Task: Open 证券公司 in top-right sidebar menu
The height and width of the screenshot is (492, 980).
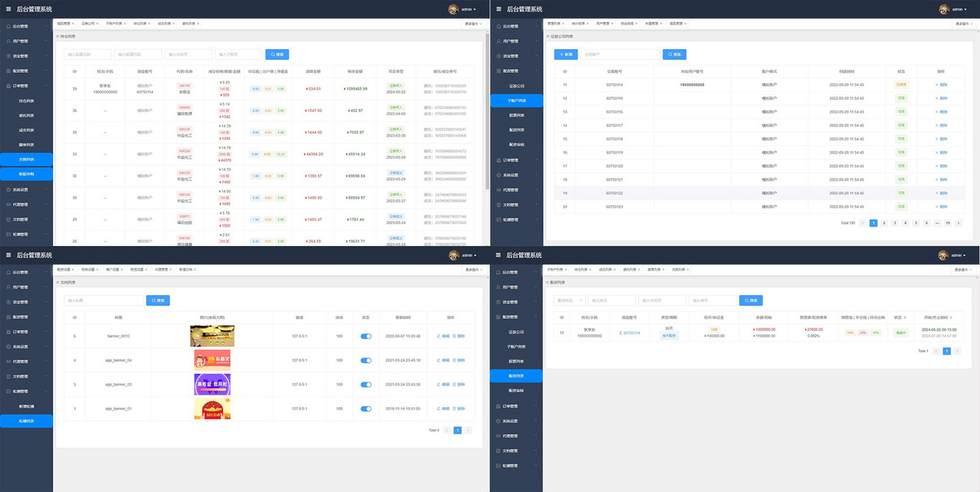Action: click(x=517, y=86)
